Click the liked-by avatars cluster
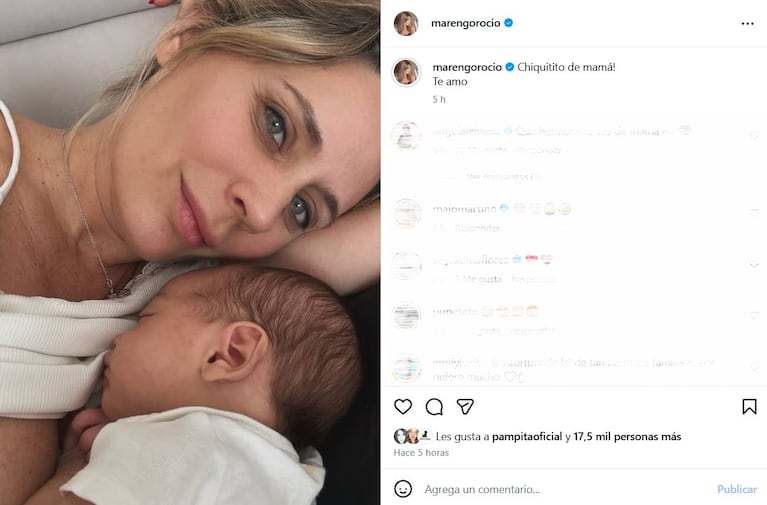Image resolution: width=767 pixels, height=505 pixels. click(x=412, y=436)
